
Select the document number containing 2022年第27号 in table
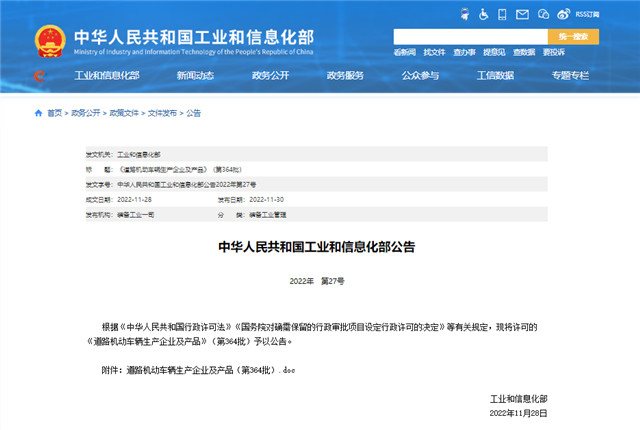187,185
